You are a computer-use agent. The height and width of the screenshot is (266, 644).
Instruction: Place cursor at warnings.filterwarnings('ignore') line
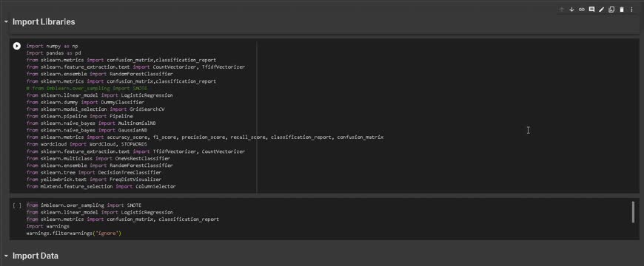pos(74,233)
